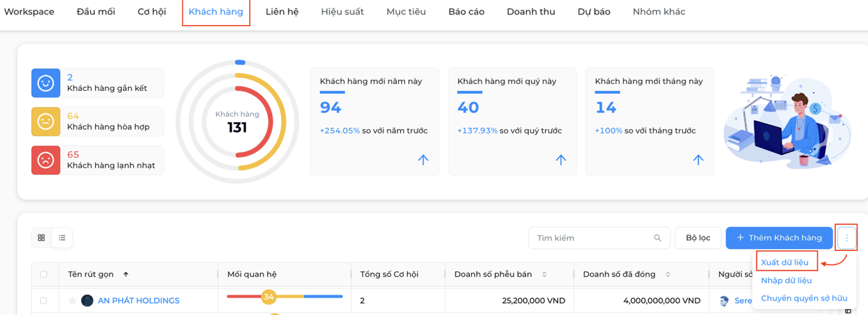Open the Workspace tab

pos(29,12)
